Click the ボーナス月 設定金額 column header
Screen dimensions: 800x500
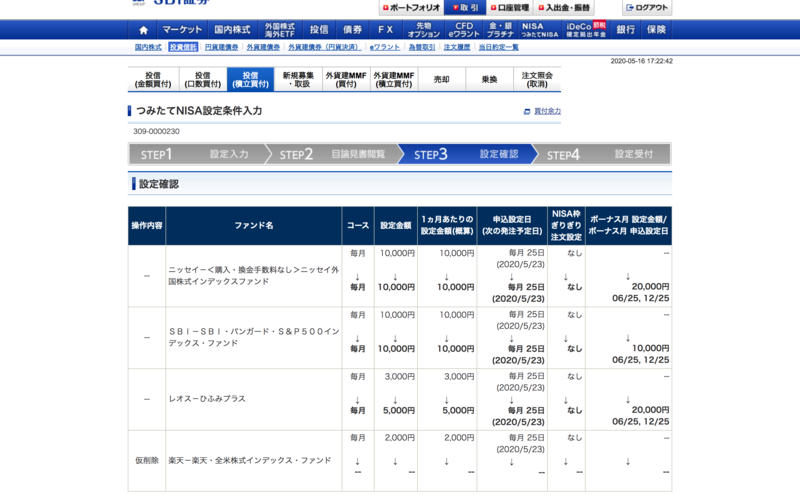point(629,226)
